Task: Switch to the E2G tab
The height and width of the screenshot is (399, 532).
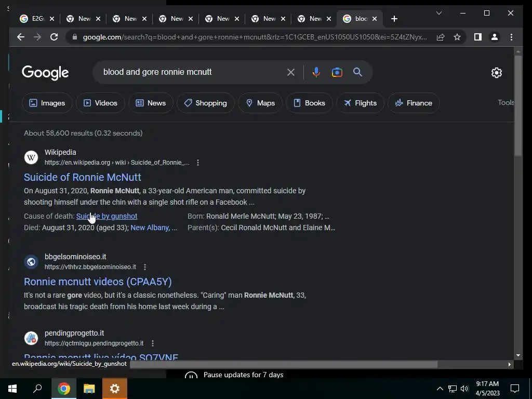Action: 34,19
